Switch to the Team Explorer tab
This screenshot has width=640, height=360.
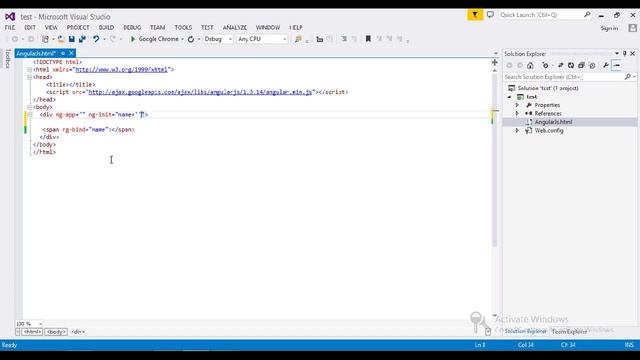point(569,332)
